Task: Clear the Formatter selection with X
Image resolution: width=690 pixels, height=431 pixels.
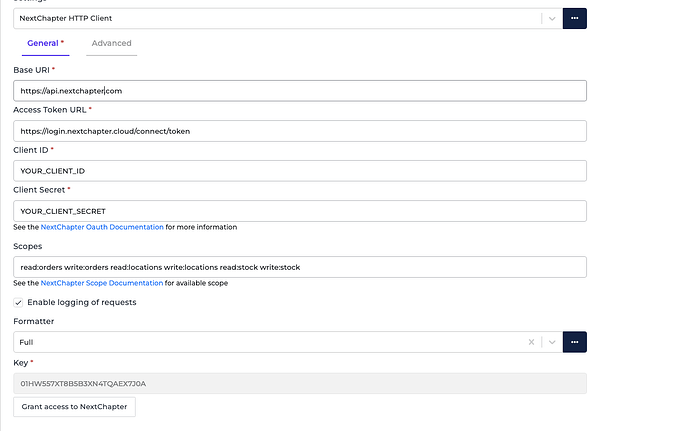Action: (x=531, y=342)
